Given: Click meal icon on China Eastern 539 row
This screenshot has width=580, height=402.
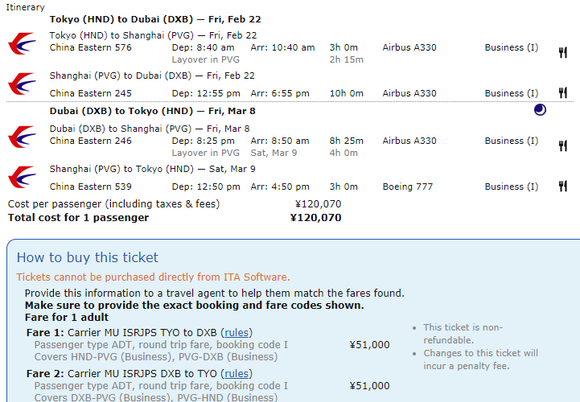Looking at the screenshot, I should coord(563,186).
